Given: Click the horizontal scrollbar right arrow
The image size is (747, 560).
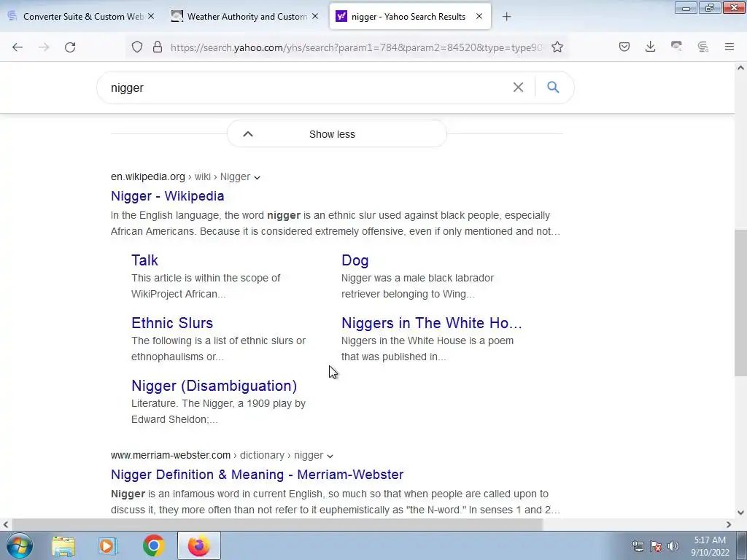Looking at the screenshot, I should pyautogui.click(x=729, y=524).
